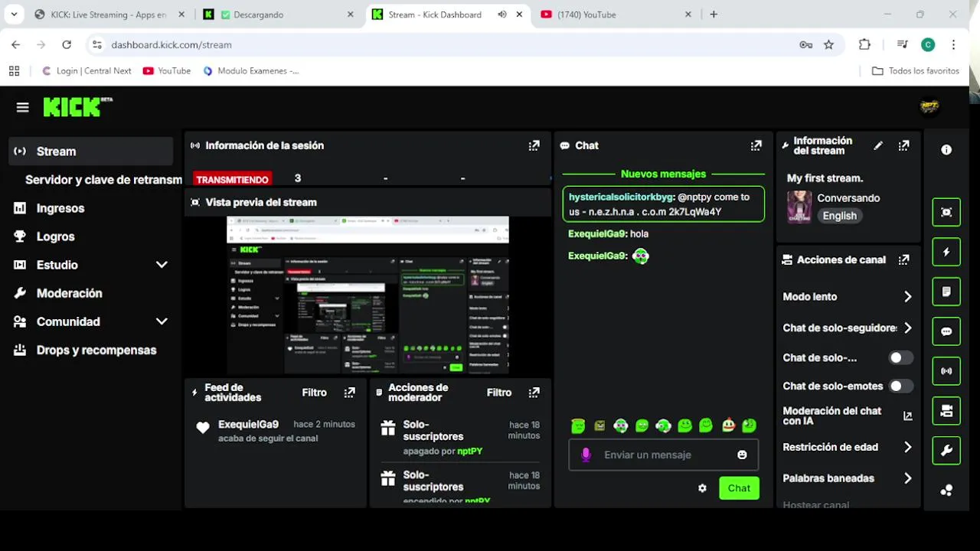Open Modo lento options arrow

(x=907, y=297)
